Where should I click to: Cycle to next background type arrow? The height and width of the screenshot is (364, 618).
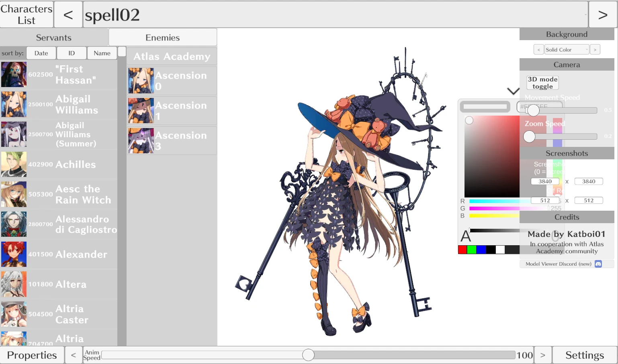pos(595,49)
